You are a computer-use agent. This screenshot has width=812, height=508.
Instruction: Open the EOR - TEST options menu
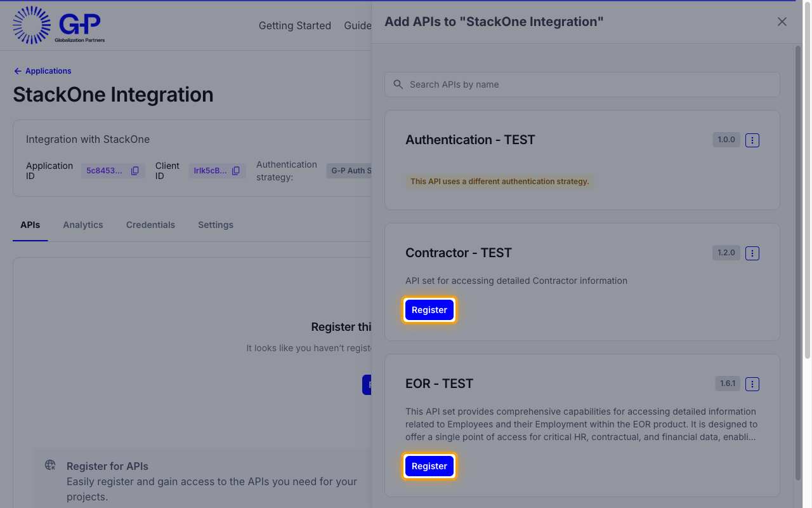752,384
